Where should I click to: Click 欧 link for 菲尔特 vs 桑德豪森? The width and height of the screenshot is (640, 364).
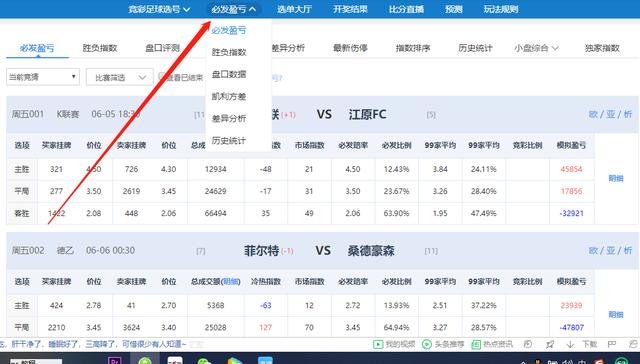pos(593,251)
